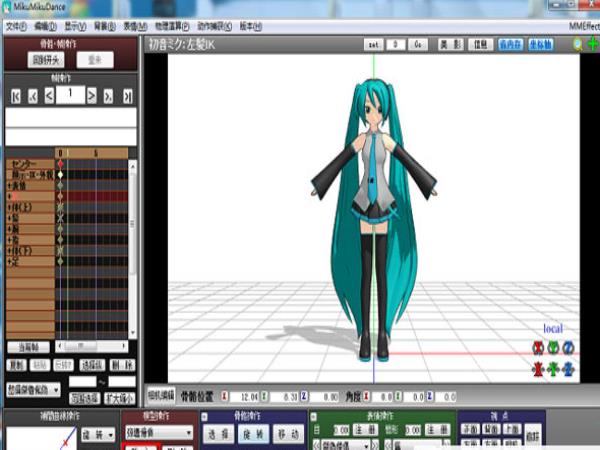Viewport: 600px width, 450px height.
Task: Click the magnifier zoom icon in viewport header
Action: click(577, 44)
